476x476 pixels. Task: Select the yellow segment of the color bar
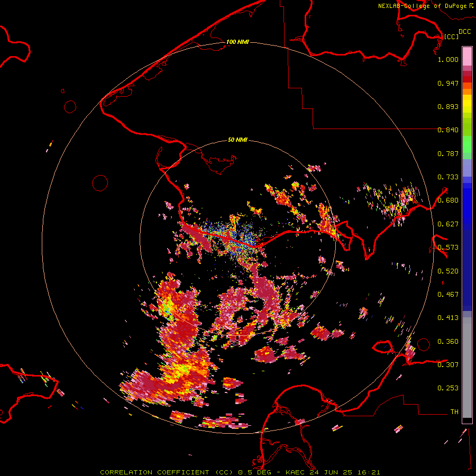(467, 106)
